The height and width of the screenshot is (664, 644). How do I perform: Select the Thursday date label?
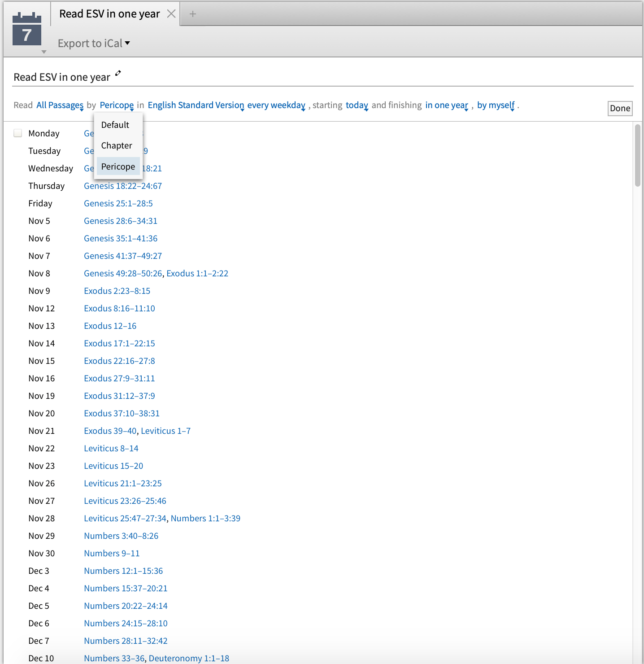point(46,186)
